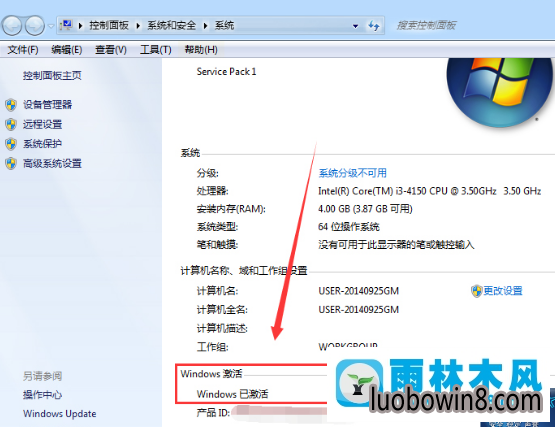Open the 查看(V) menu
This screenshot has height=427, width=555.
pos(110,50)
